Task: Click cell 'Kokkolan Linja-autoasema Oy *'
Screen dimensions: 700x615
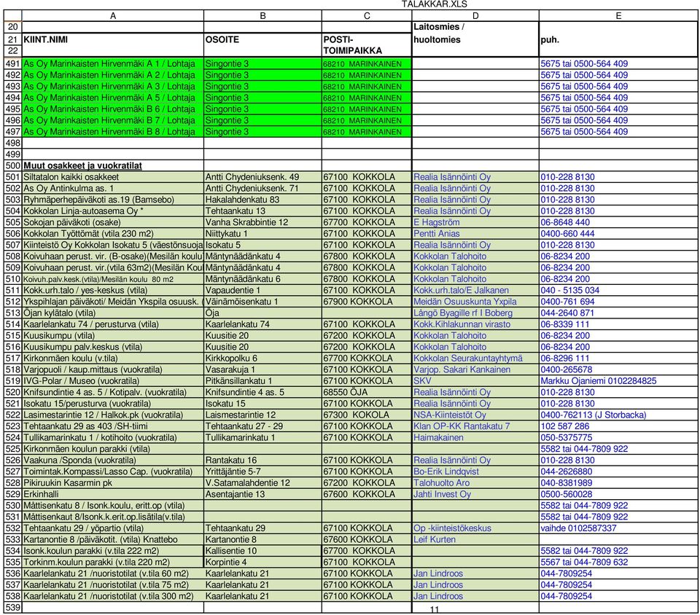Action: (x=113, y=211)
